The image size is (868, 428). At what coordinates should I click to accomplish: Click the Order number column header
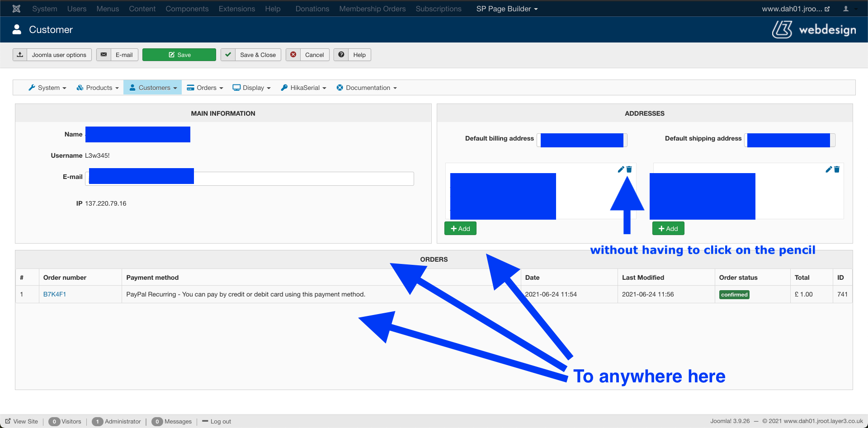pos(65,277)
